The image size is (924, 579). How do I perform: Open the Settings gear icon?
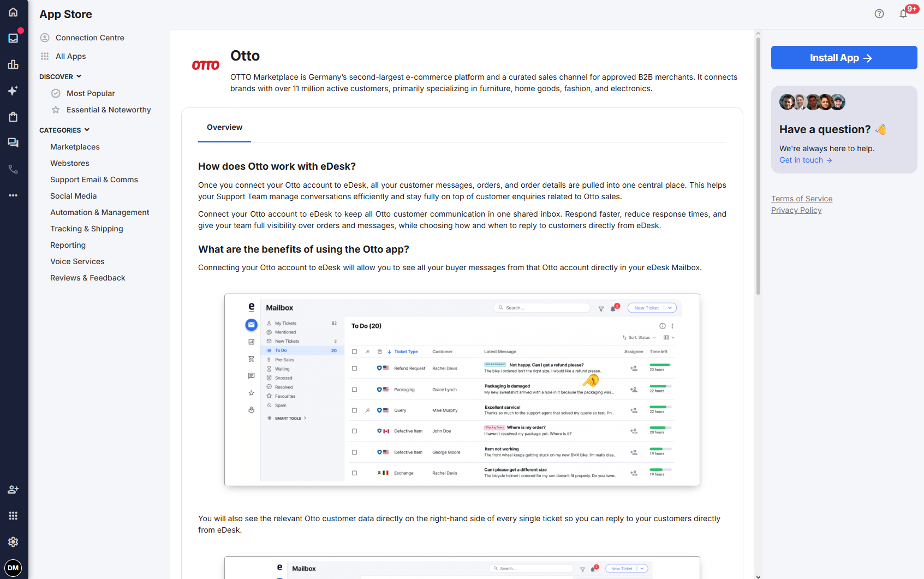pos(13,542)
